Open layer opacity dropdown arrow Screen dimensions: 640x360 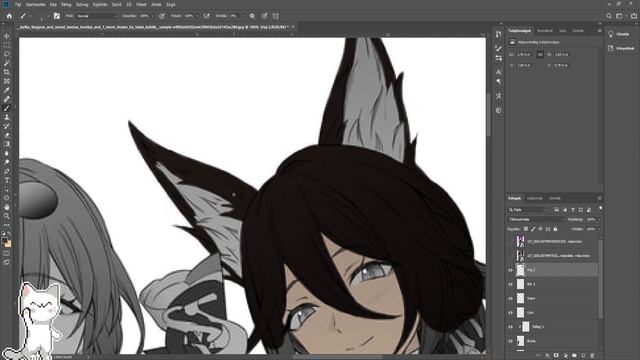tap(599, 219)
